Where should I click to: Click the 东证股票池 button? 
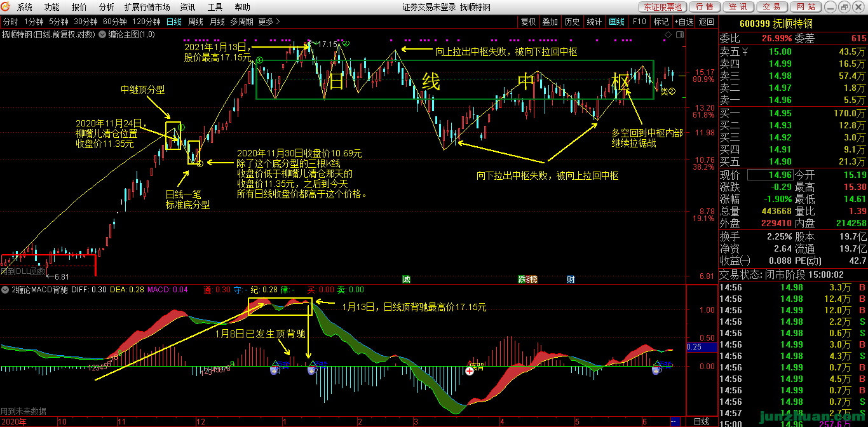(x=661, y=7)
